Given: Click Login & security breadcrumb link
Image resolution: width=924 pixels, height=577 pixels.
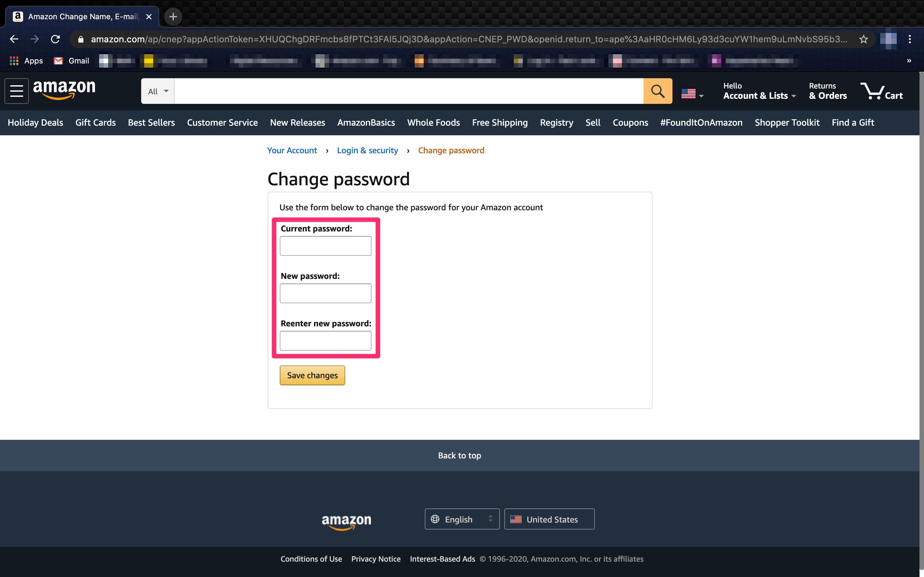Looking at the screenshot, I should 368,150.
